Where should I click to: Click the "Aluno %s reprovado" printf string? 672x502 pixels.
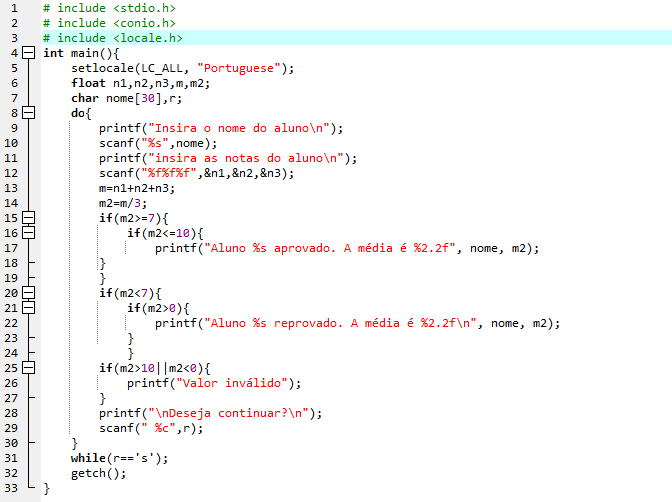click(x=340, y=323)
